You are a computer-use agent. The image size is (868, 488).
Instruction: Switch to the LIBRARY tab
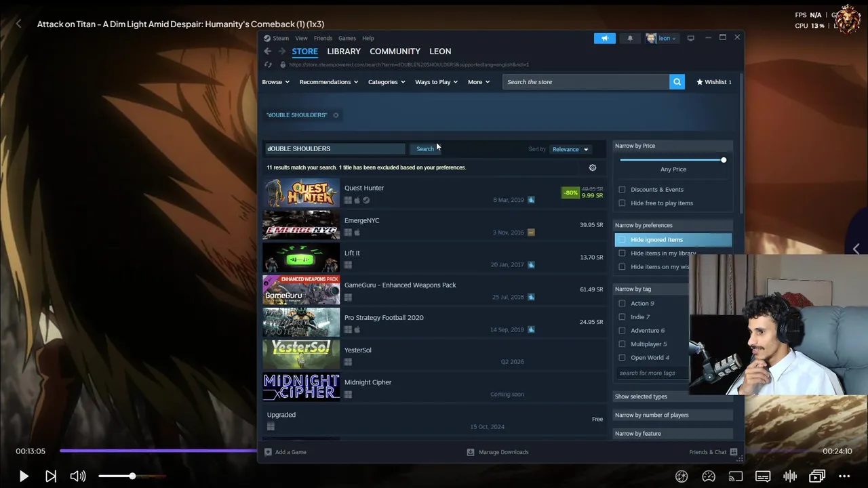[x=344, y=52]
